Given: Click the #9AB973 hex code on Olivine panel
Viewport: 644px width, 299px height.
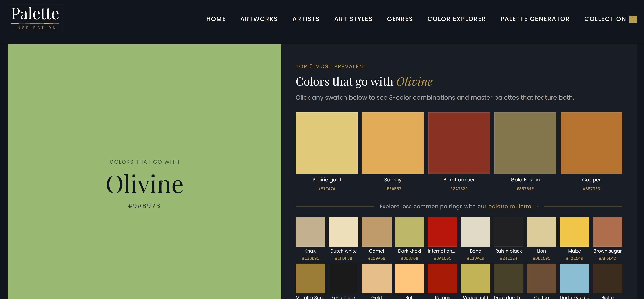Looking at the screenshot, I should (144, 206).
